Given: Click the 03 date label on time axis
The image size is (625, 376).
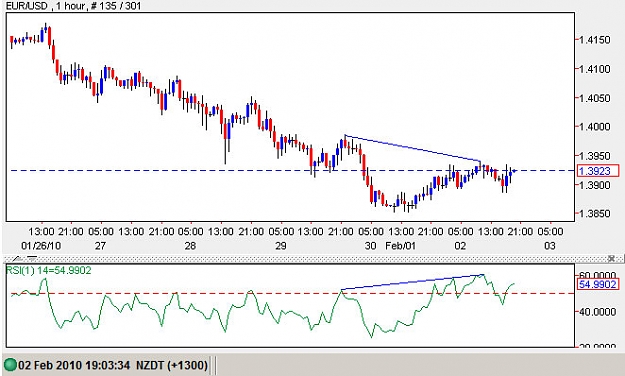Looking at the screenshot, I should tap(550, 246).
